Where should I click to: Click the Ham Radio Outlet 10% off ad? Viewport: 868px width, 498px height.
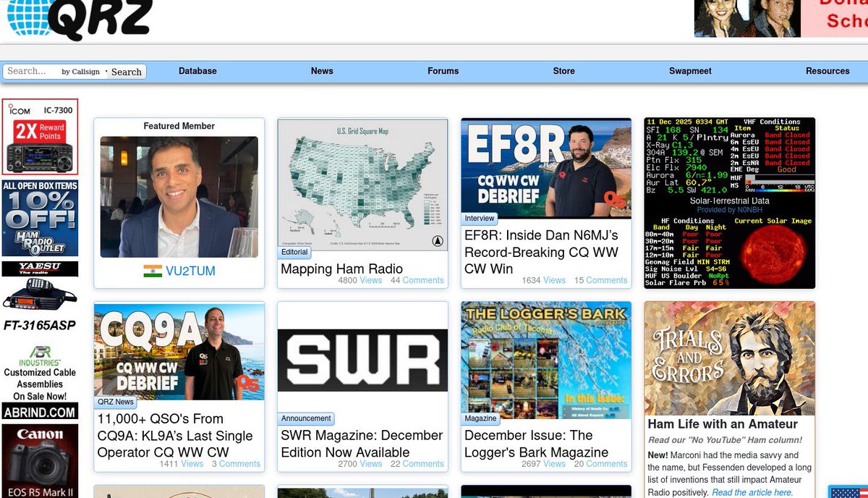click(40, 217)
